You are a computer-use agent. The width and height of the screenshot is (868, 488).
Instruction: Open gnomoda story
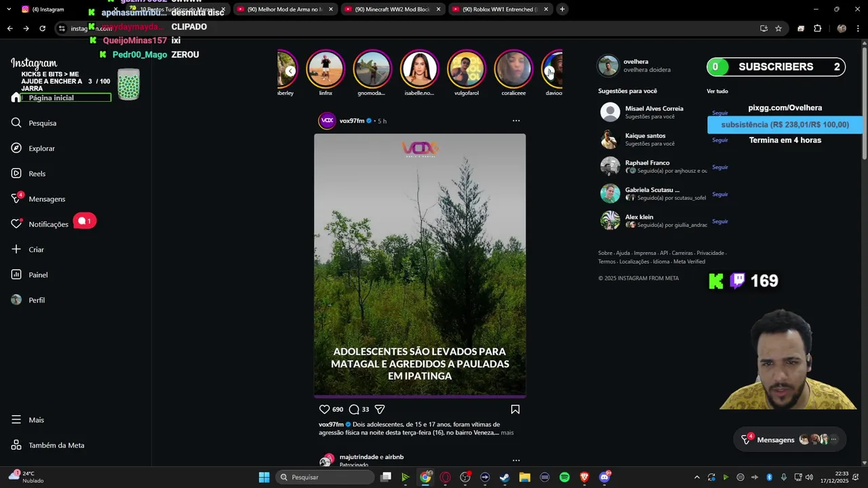point(372,74)
